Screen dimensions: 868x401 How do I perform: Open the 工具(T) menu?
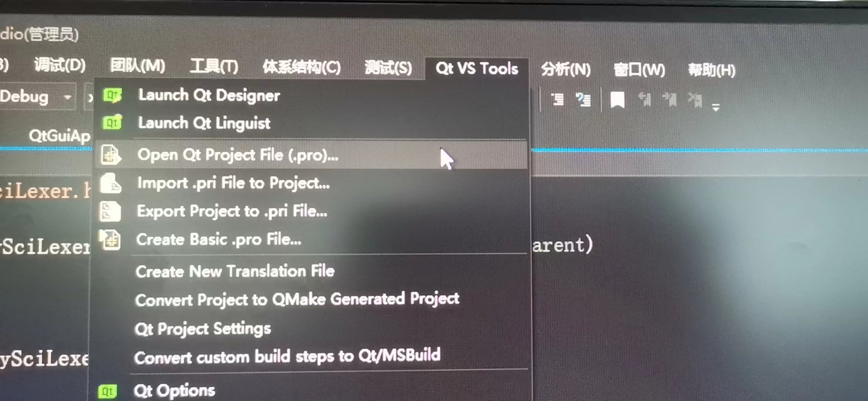214,67
